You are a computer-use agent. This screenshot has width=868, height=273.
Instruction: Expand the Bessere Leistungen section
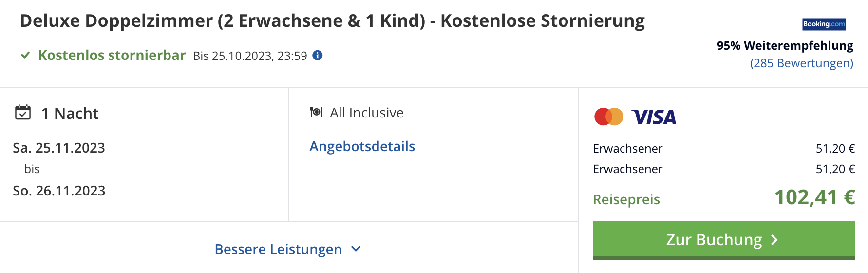click(288, 249)
